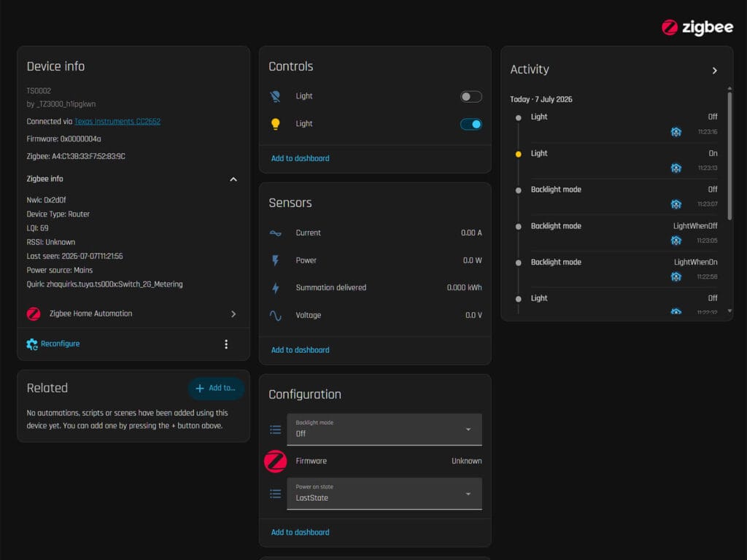Click the Activity panel scrollbar

(729, 156)
